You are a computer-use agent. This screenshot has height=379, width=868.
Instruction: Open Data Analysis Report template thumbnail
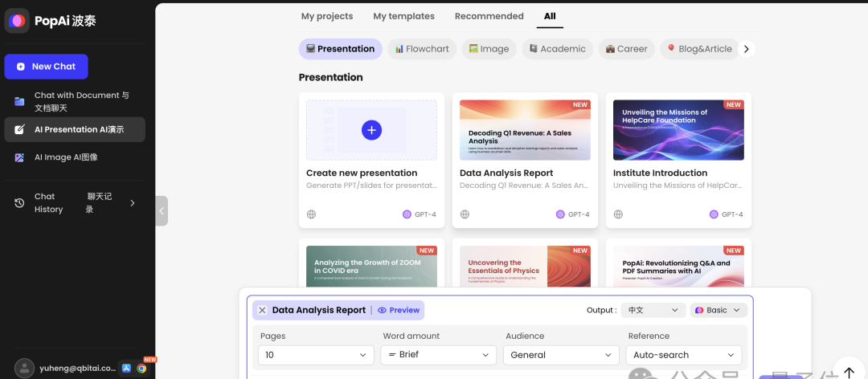click(x=525, y=130)
